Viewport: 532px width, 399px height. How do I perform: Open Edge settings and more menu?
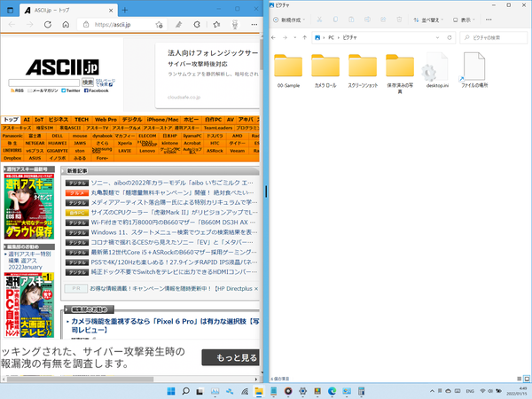tap(254, 25)
